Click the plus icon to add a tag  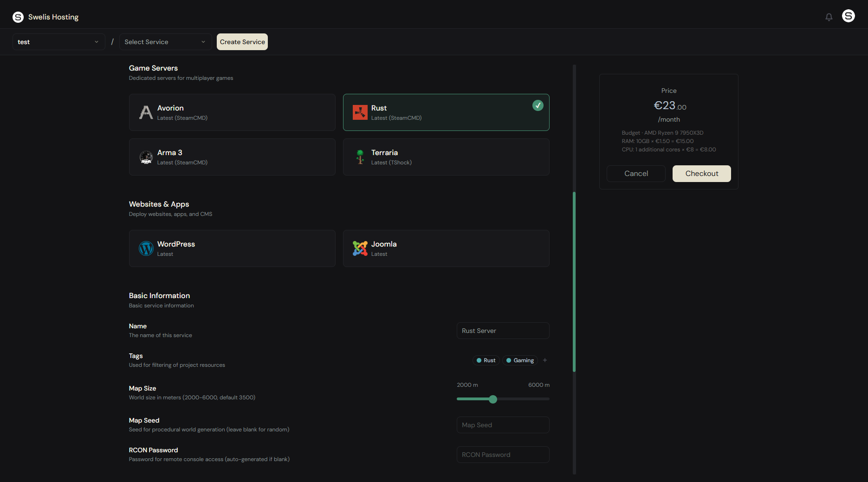tap(545, 360)
